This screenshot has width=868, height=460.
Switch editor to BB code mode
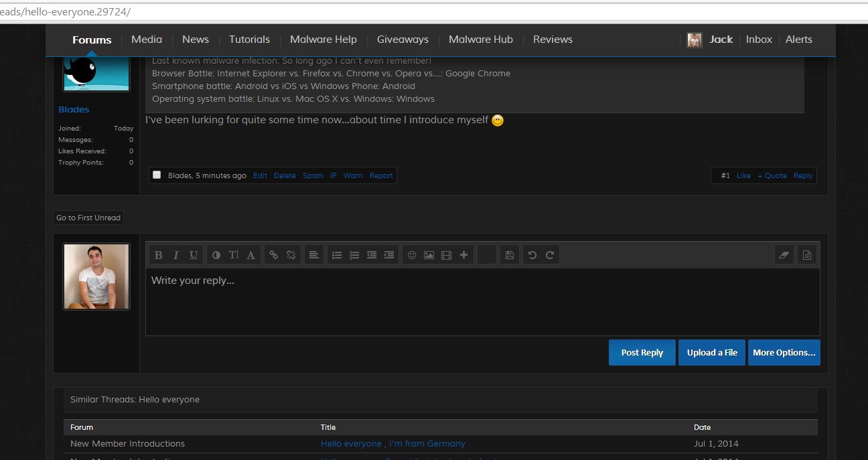coord(807,255)
